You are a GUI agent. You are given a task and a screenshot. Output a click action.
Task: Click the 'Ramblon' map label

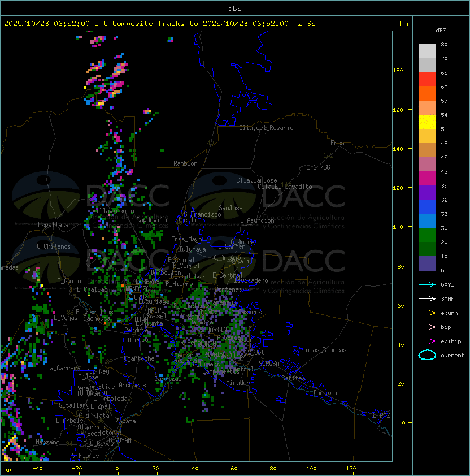[x=185, y=163]
